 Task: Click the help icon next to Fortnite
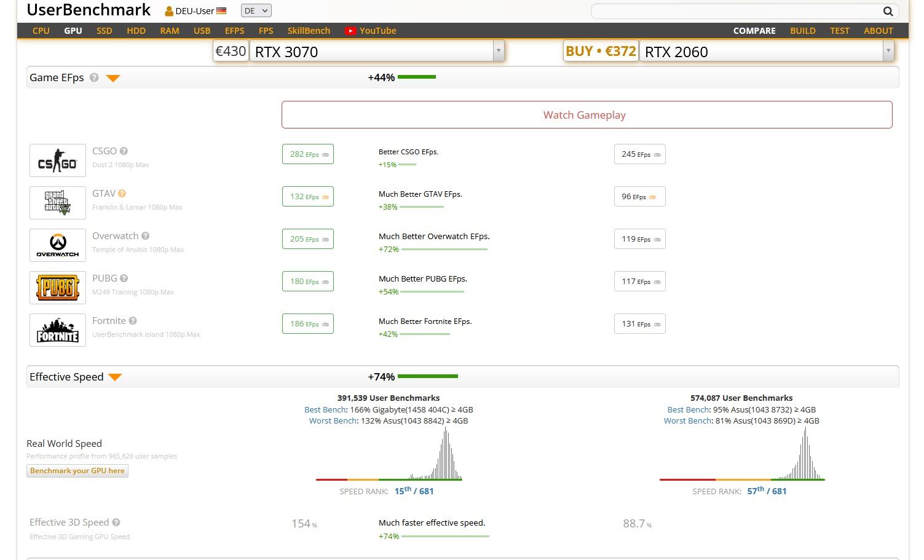point(133,321)
